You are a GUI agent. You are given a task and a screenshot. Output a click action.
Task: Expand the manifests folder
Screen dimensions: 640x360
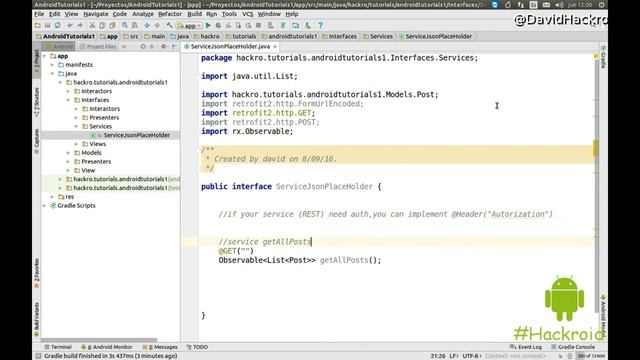[52, 65]
